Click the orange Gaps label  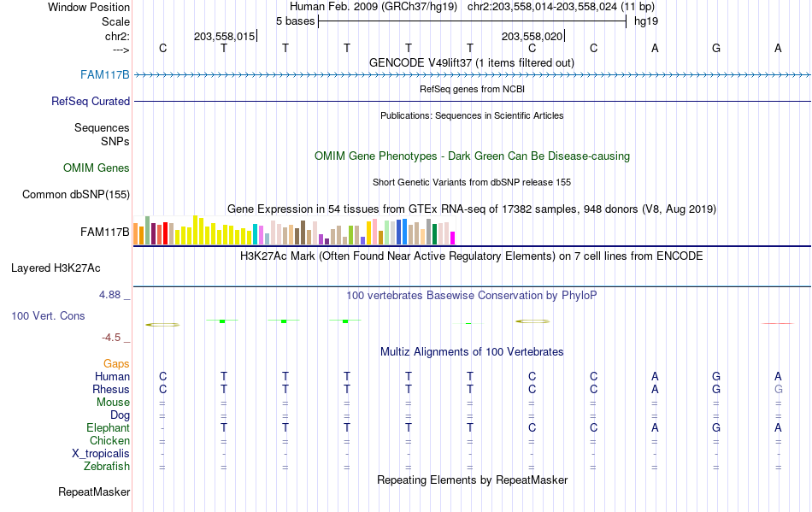click(116, 363)
